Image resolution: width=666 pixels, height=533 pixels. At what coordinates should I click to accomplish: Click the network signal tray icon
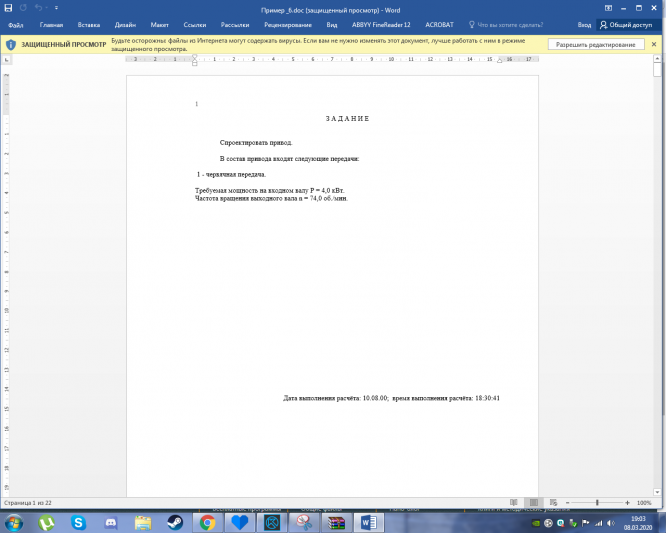[598, 523]
